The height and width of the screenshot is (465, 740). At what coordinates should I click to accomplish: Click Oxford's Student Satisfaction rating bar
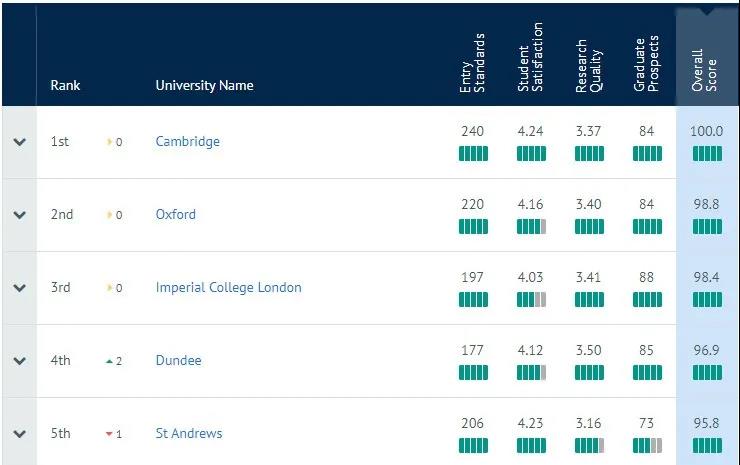[x=531, y=227]
